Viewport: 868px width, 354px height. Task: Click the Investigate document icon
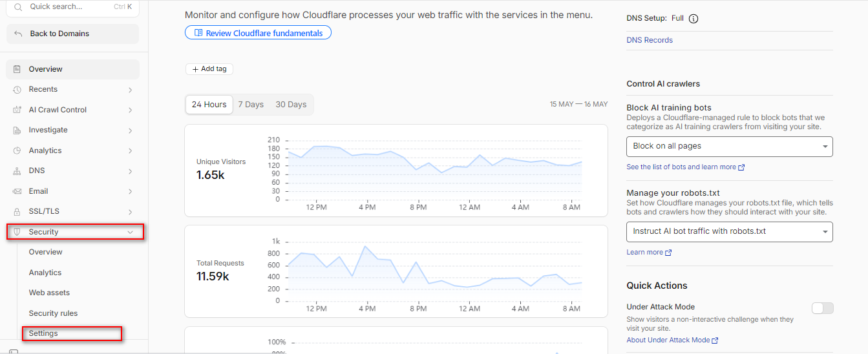pyautogui.click(x=17, y=130)
